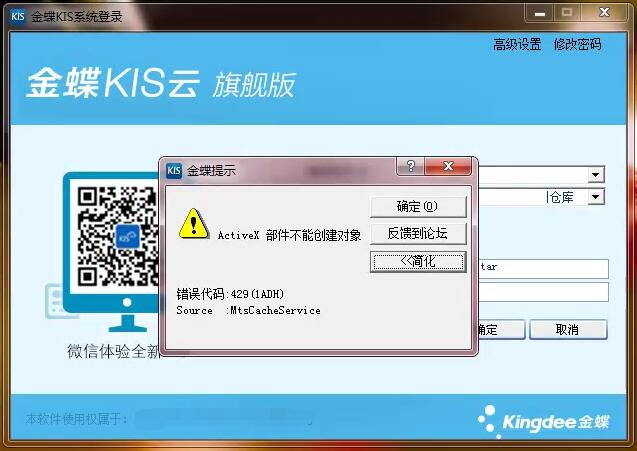Open 修改密码 change password
The height and width of the screenshot is (451, 637).
click(x=577, y=45)
